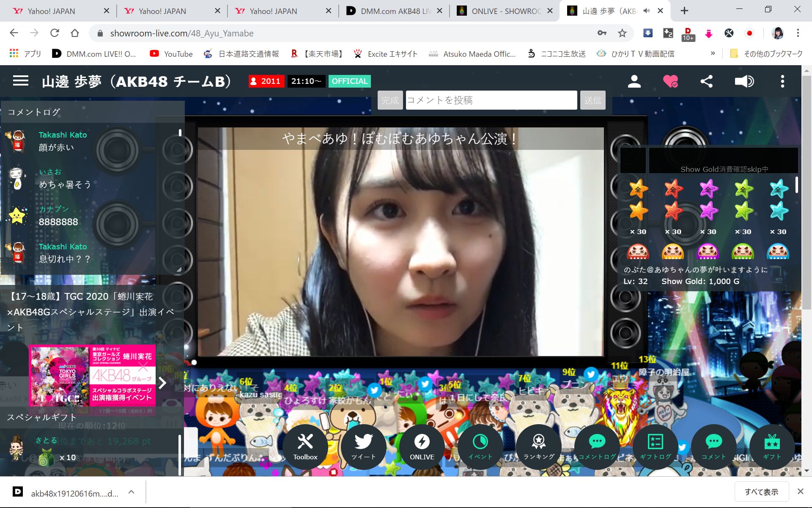Screen dimensions: 812x508
Task: Select the purple star gift
Action: coord(708,210)
